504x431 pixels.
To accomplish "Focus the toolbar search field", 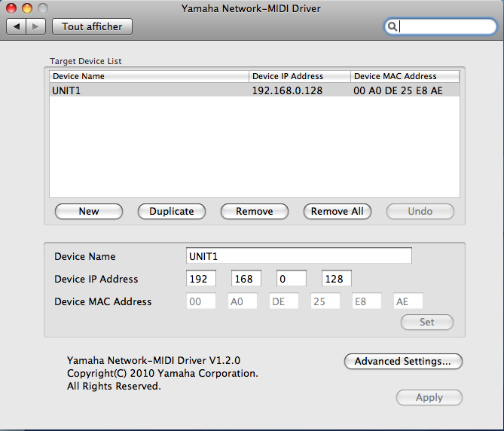I will pos(441,26).
